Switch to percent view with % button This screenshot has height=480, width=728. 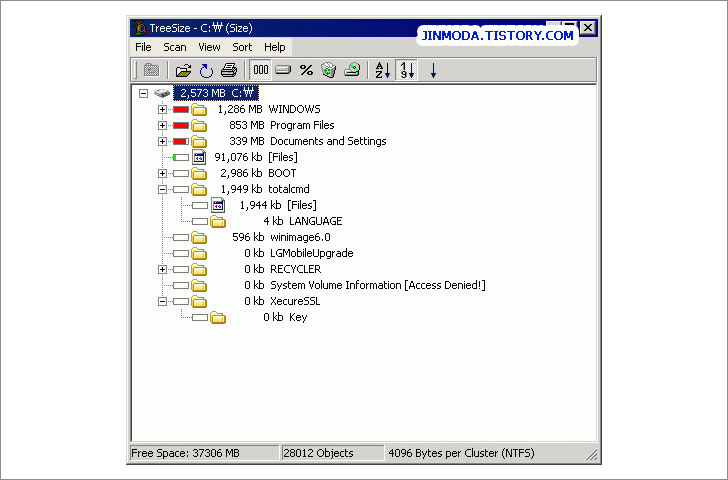click(x=306, y=71)
